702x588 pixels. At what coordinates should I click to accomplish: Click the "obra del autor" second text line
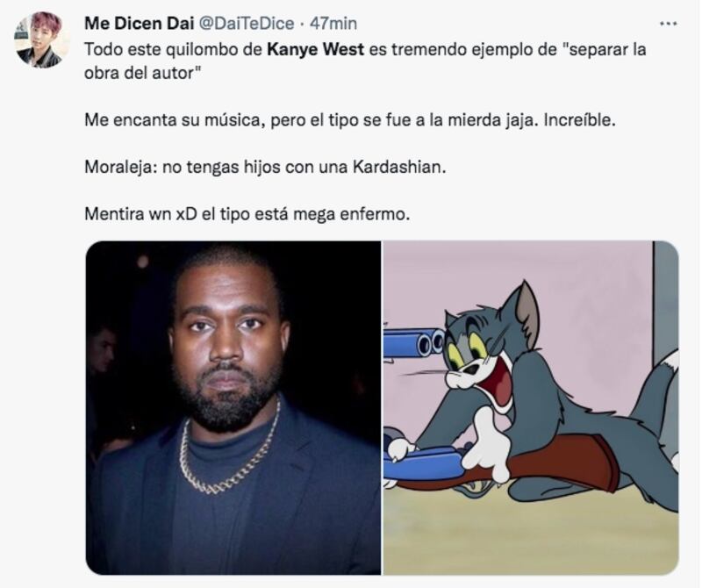point(143,73)
